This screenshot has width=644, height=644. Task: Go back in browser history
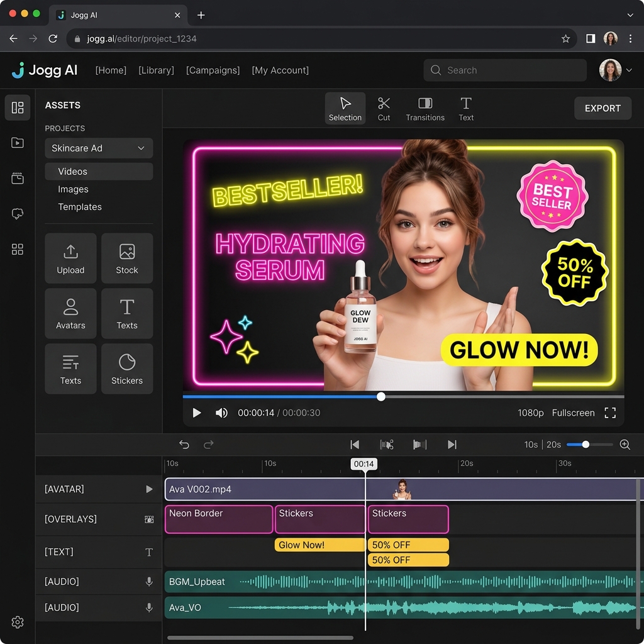(14, 38)
